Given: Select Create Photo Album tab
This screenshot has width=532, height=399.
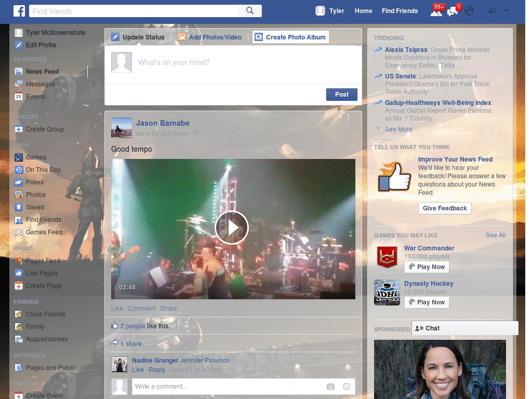Looking at the screenshot, I should coord(290,37).
